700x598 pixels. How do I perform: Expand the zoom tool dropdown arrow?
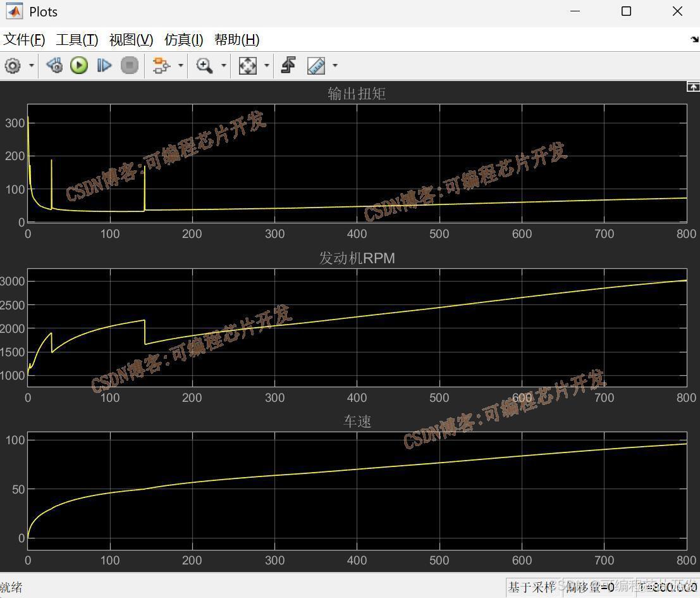[x=224, y=66]
